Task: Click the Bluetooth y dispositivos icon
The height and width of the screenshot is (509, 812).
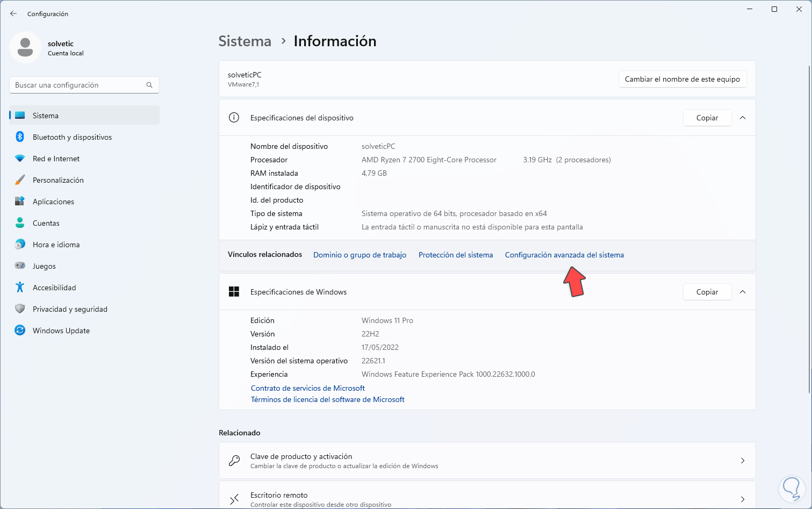Action: pos(20,137)
